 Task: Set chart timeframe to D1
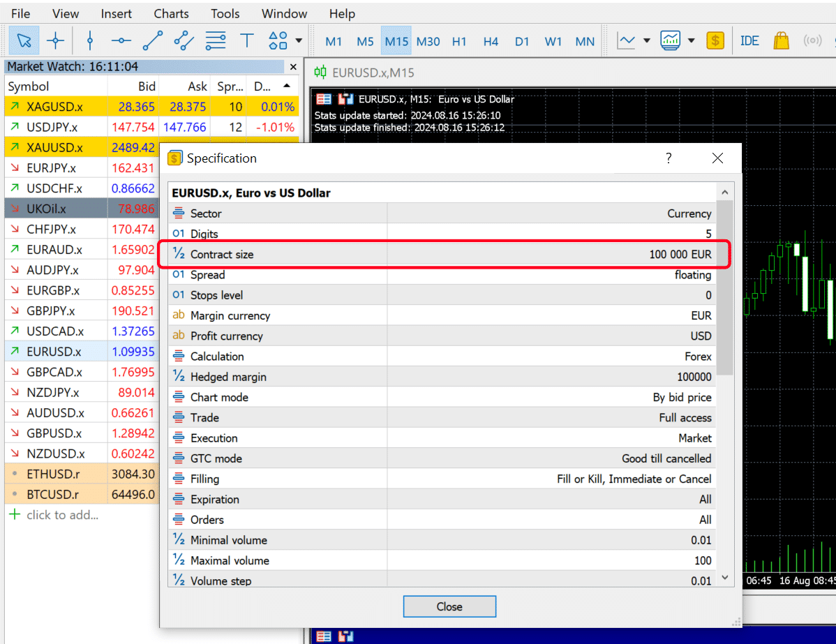[x=522, y=41]
